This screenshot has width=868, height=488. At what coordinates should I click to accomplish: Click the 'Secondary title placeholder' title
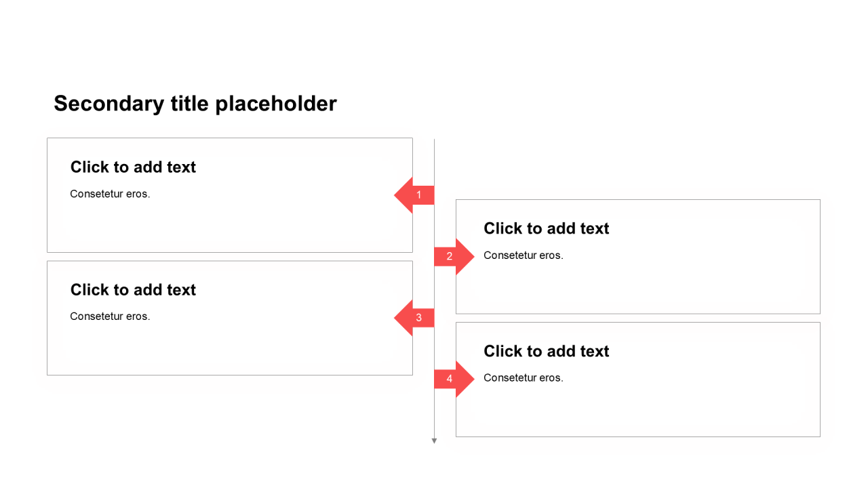(x=195, y=104)
